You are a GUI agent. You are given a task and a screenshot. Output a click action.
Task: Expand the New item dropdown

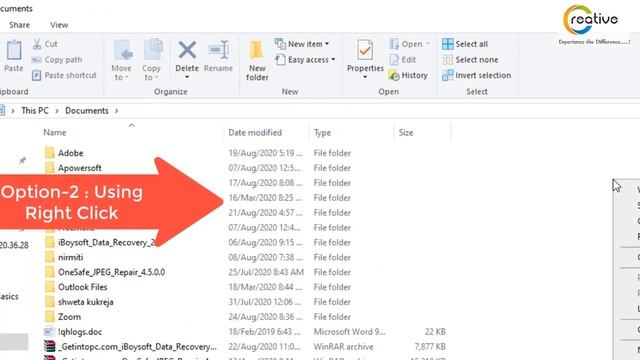pyautogui.click(x=327, y=44)
